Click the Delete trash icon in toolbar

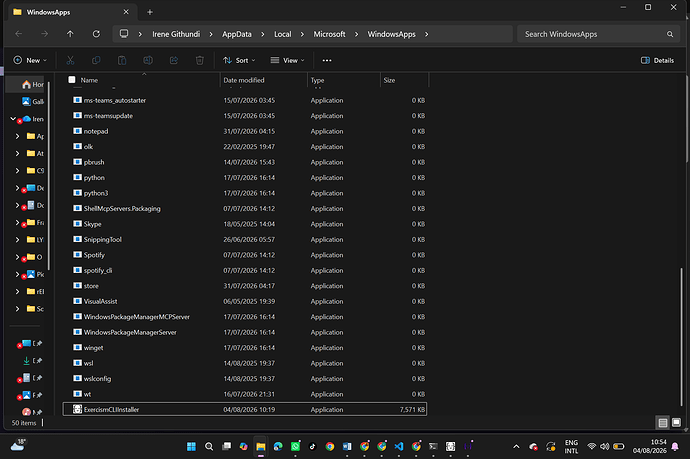tap(199, 60)
